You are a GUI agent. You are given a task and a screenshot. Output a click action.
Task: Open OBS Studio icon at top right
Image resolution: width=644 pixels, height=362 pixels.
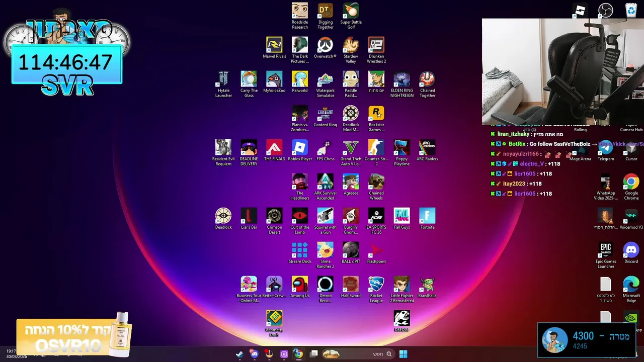tap(606, 10)
